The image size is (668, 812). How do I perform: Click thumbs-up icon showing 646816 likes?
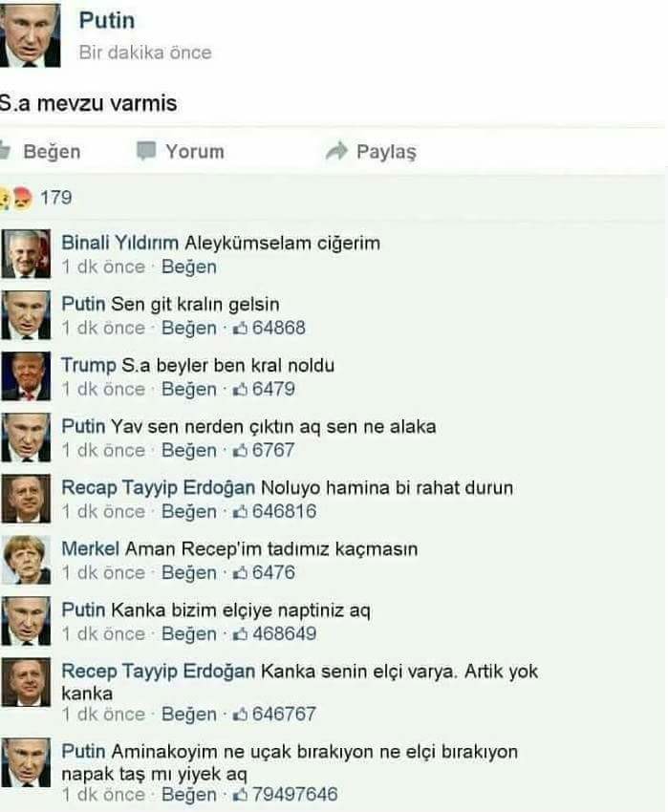pyautogui.click(x=240, y=512)
